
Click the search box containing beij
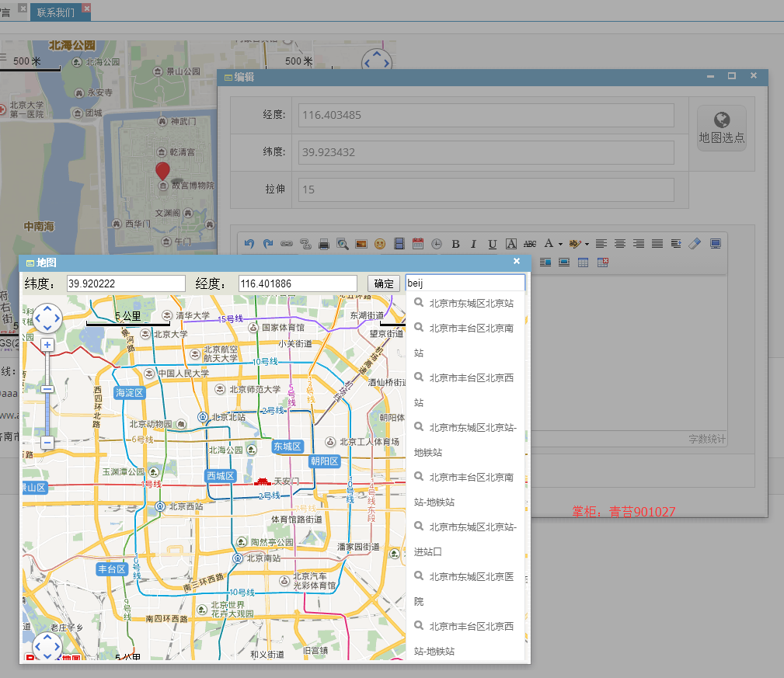465,283
